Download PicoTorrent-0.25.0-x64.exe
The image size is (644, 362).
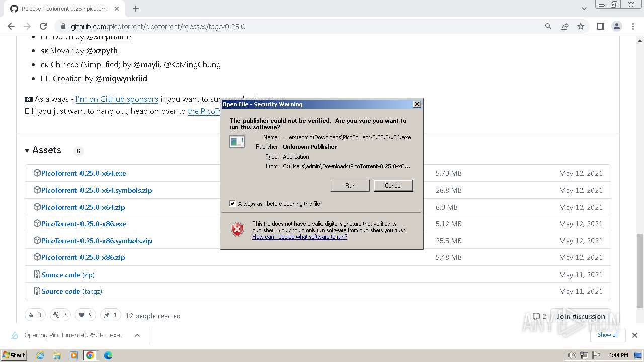click(84, 173)
